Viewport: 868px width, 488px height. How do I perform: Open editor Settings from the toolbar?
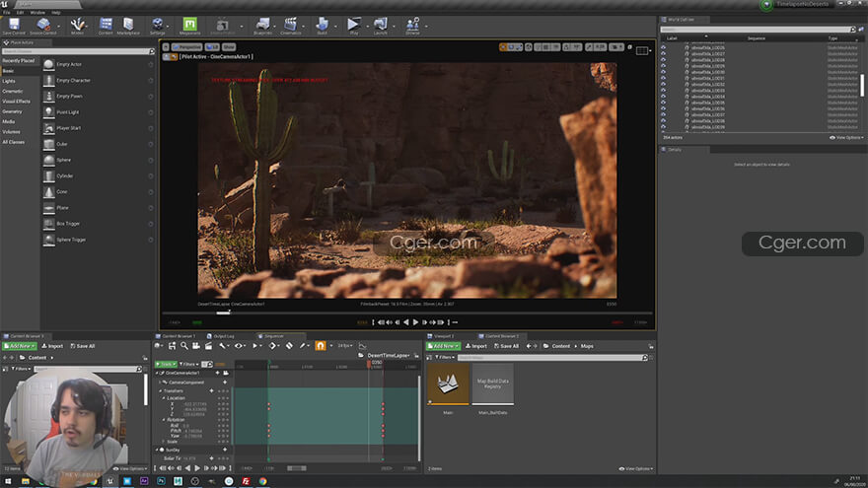click(157, 24)
